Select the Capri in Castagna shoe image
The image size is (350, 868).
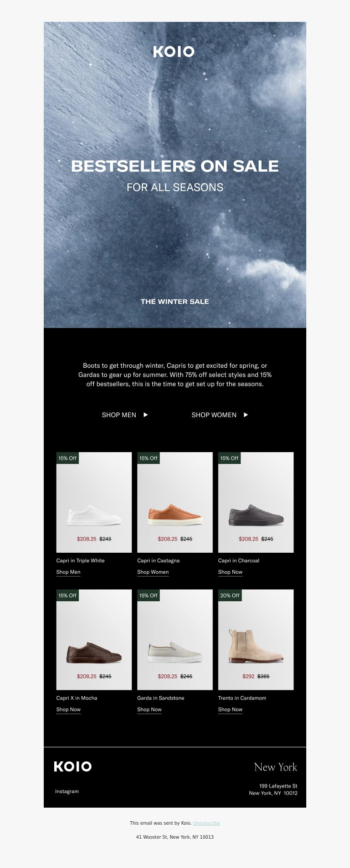(175, 502)
